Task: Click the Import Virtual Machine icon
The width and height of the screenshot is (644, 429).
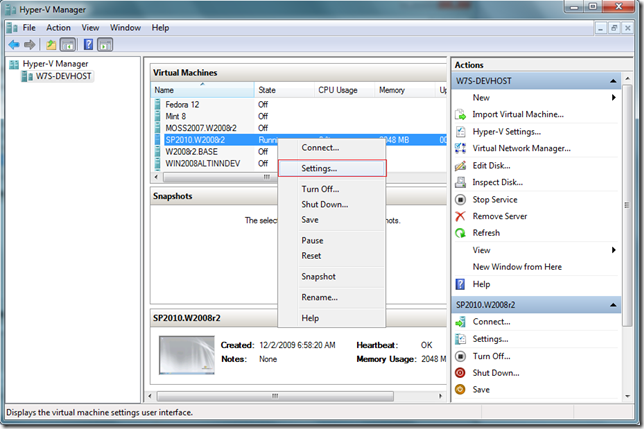Action: (460, 115)
